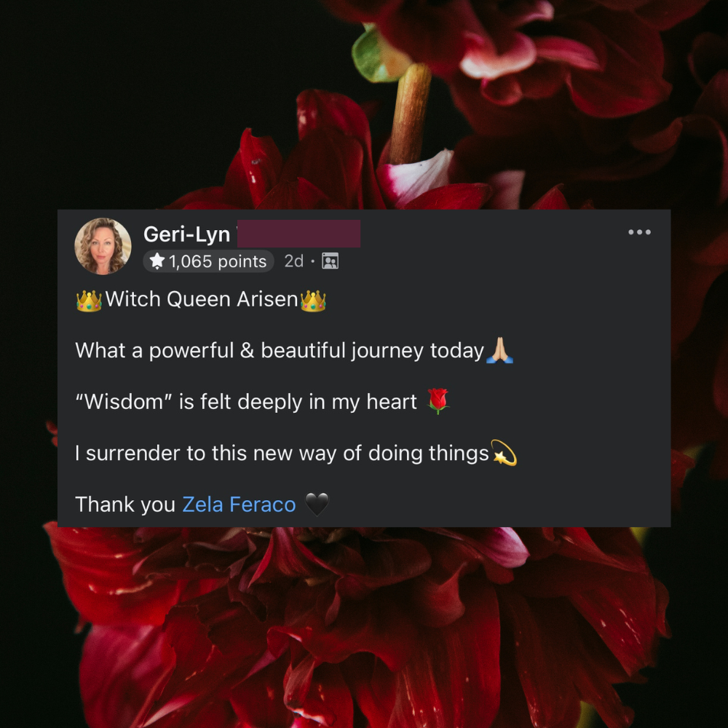This screenshot has width=728, height=728.
Task: Click the redacted surname block
Action: [299, 234]
